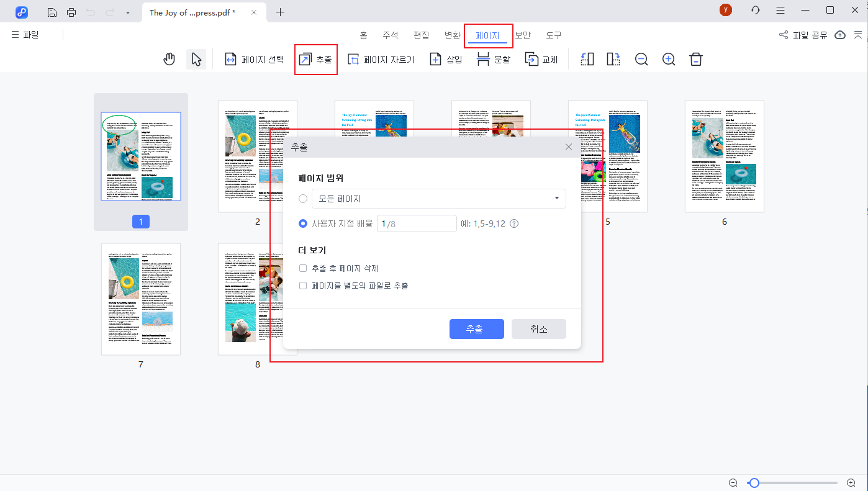Click the delete pages trash icon
This screenshot has height=491, width=868.
click(x=695, y=58)
